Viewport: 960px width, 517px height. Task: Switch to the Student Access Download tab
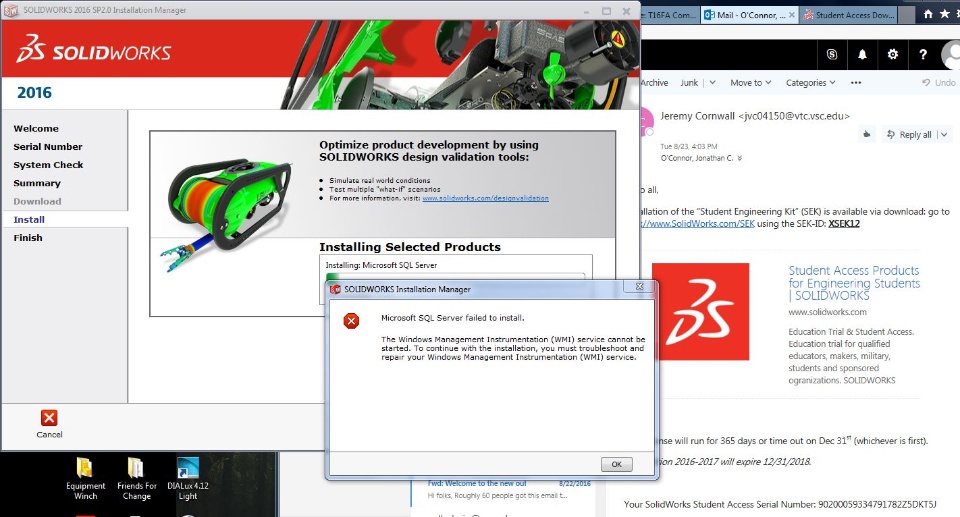point(849,15)
